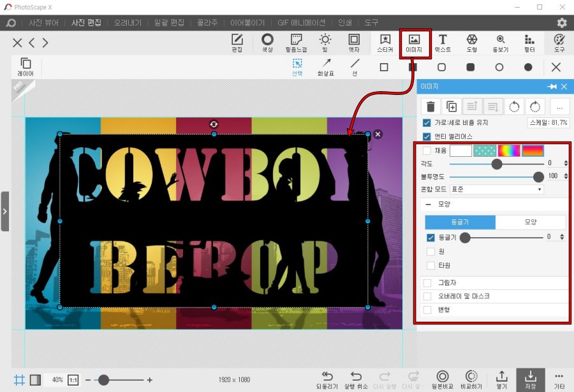Open the 빛 (Light) effects
574x392 pixels.
point(325,43)
